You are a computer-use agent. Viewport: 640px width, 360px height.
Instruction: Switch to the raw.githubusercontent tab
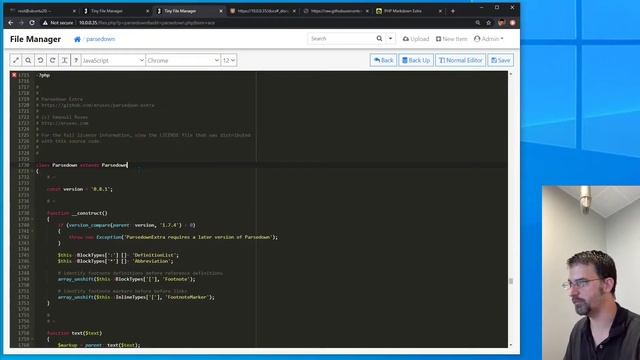335,11
